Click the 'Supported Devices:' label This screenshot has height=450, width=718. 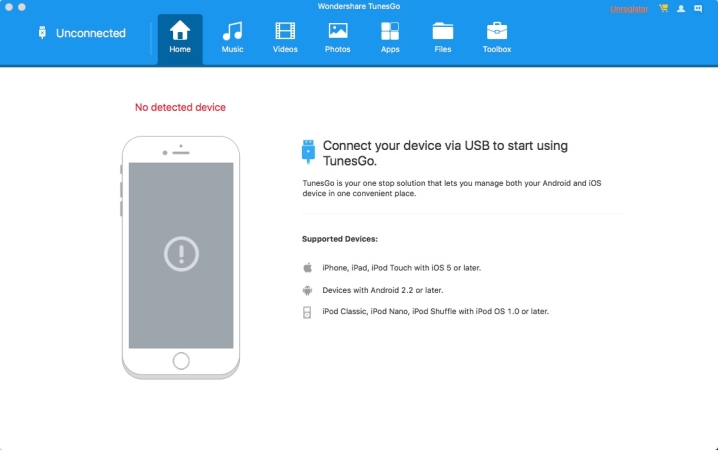(x=340, y=239)
